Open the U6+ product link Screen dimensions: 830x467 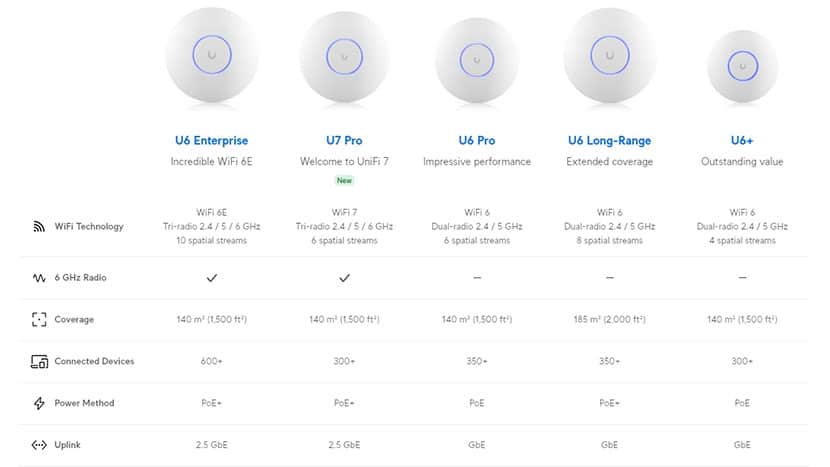click(742, 141)
